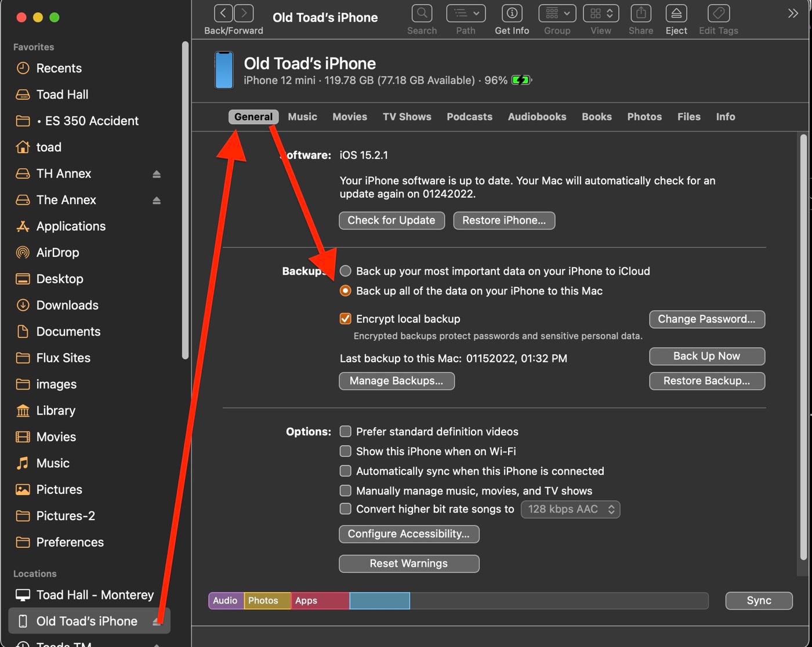Open the Music folder in sidebar
Screen dimensions: 812x647
pyautogui.click(x=53, y=463)
